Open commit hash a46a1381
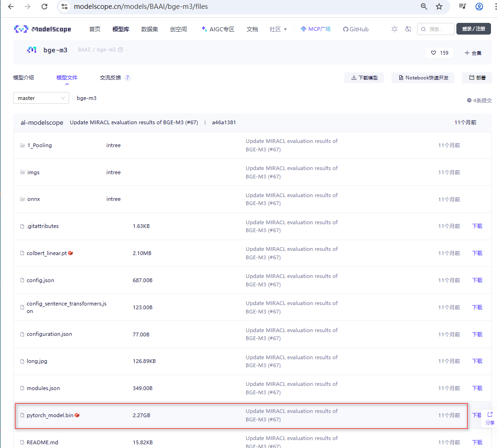 [224, 122]
